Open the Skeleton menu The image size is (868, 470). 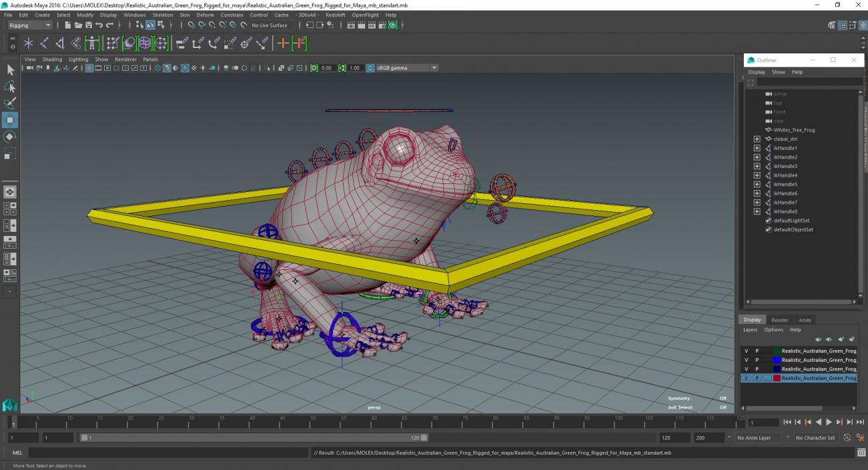pyautogui.click(x=162, y=15)
